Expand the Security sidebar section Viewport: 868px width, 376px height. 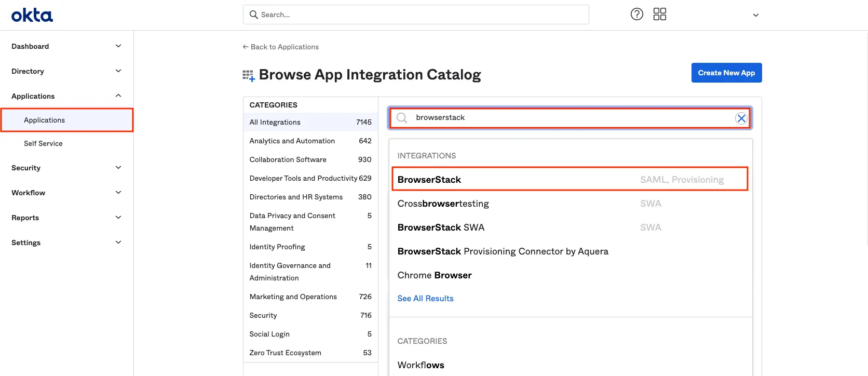(x=118, y=168)
